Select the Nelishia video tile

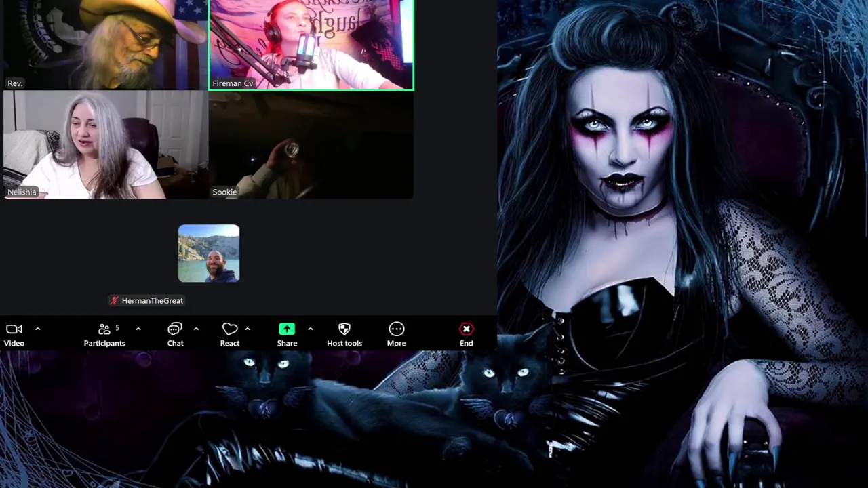(x=105, y=145)
